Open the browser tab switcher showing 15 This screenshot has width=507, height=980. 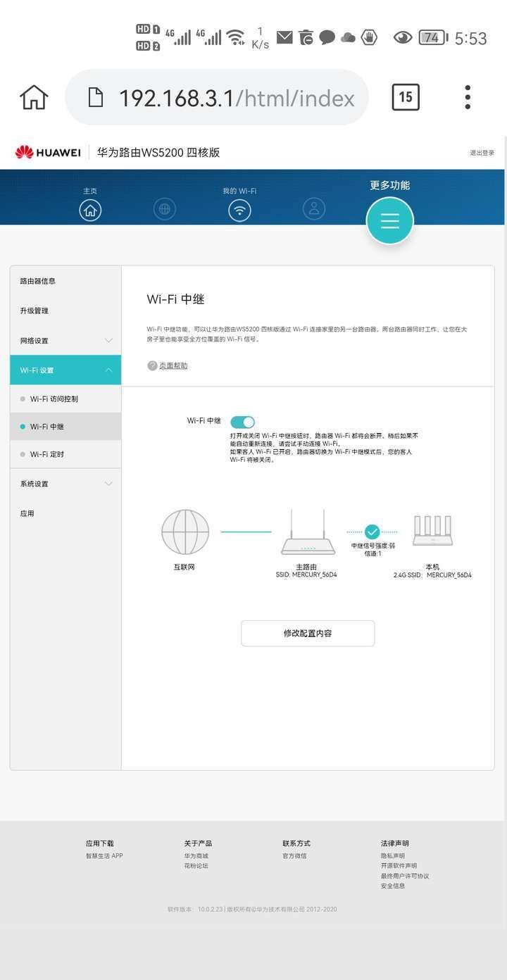pyautogui.click(x=406, y=97)
